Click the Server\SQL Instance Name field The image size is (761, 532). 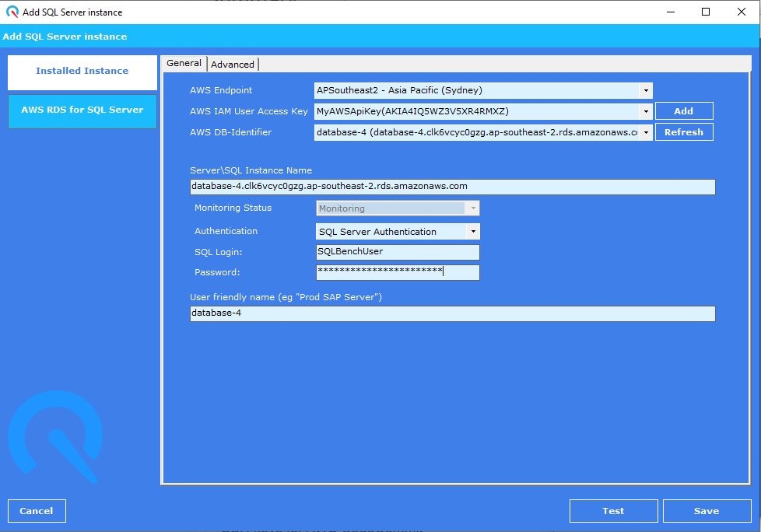451,187
